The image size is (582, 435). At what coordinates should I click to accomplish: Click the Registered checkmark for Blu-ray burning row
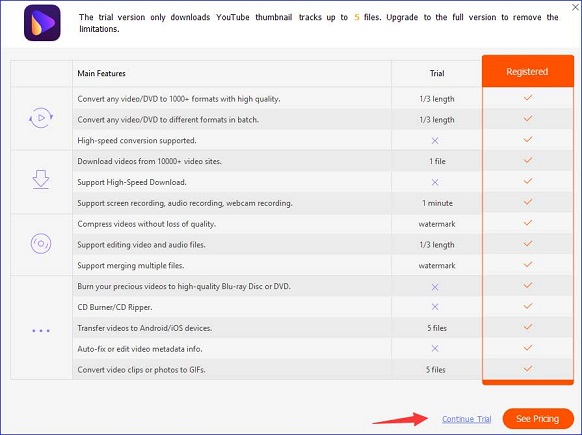click(x=527, y=285)
